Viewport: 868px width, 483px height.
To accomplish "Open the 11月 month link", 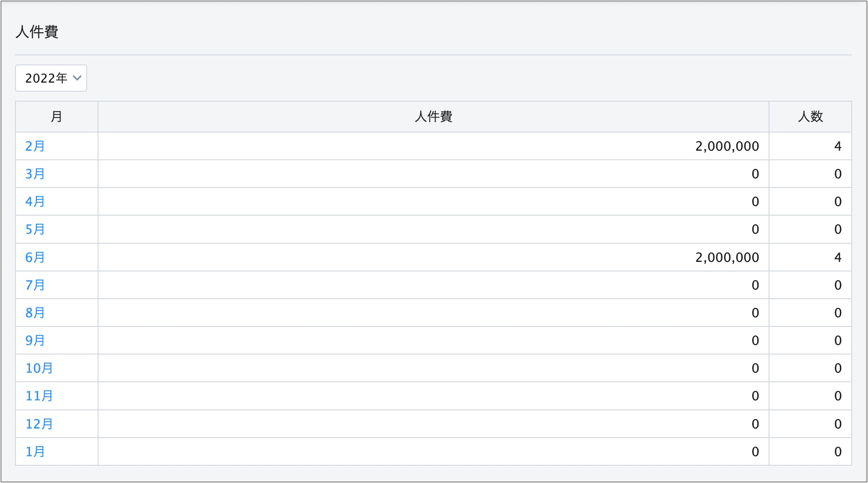I will click(39, 396).
